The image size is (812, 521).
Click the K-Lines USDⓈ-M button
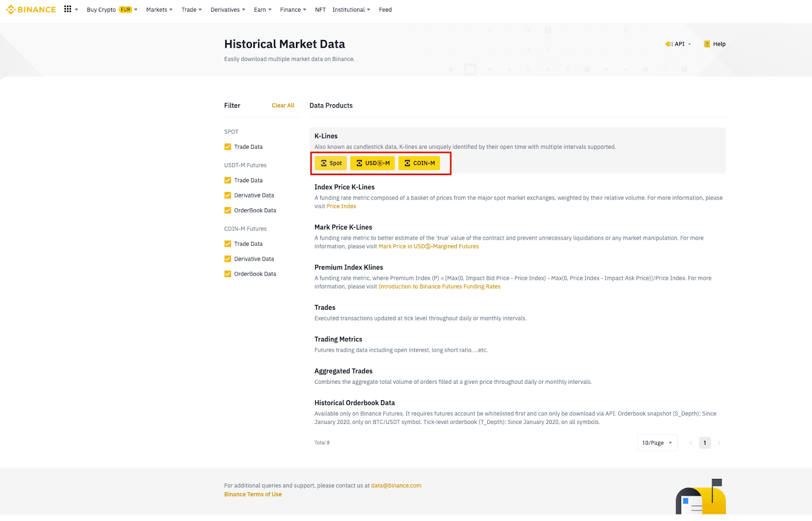[373, 163]
